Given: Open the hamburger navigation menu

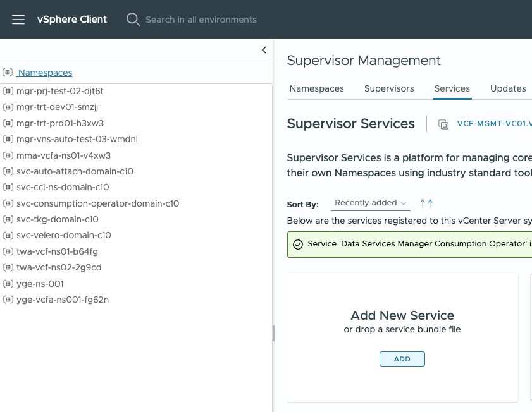Looking at the screenshot, I should coord(18,20).
